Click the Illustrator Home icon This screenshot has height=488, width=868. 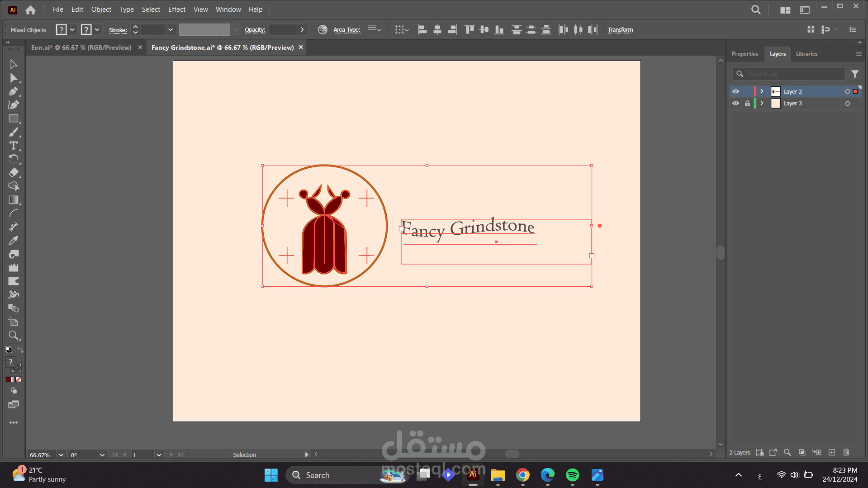click(30, 9)
